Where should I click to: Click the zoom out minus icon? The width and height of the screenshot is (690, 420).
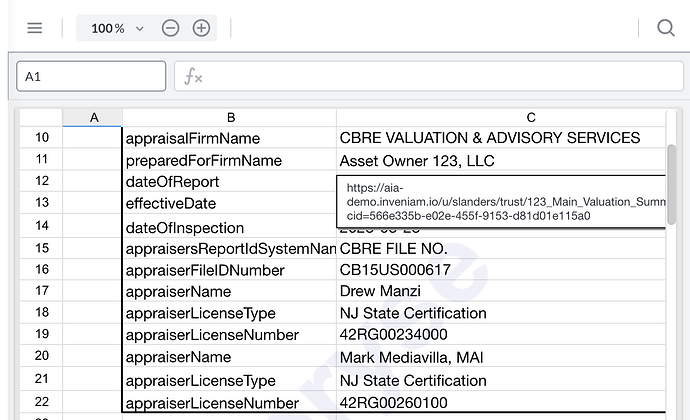pos(170,28)
